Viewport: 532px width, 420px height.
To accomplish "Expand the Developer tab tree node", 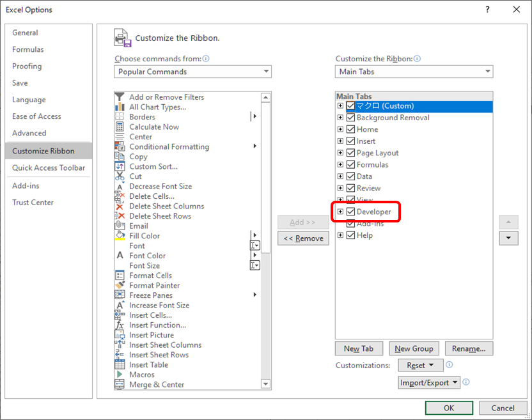I will 340,212.
